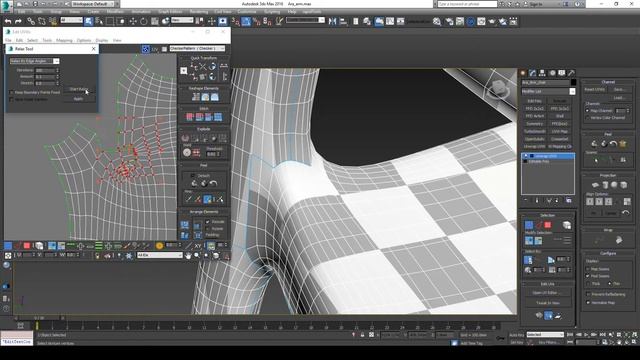The image size is (640, 360).
Task: Click the Redo arrow in main toolbar
Action: (18, 21)
